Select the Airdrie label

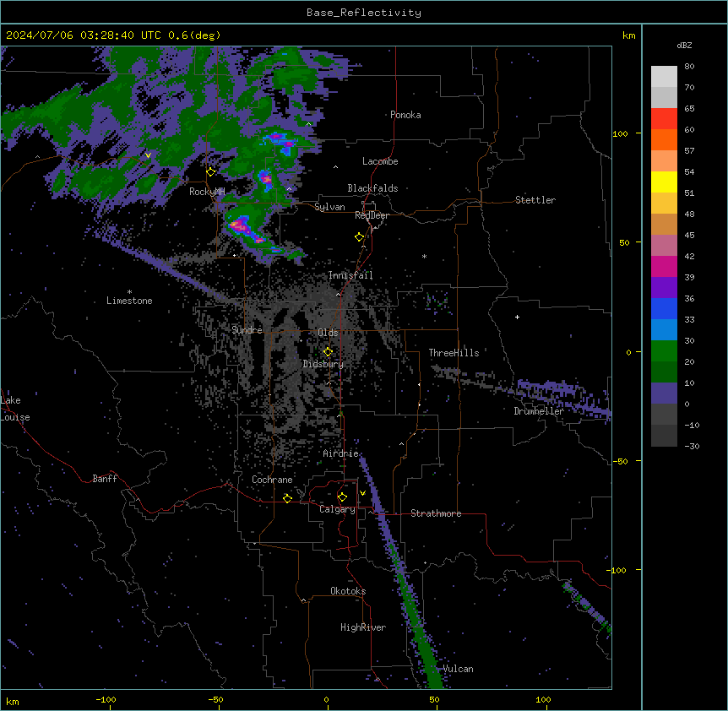(x=340, y=453)
